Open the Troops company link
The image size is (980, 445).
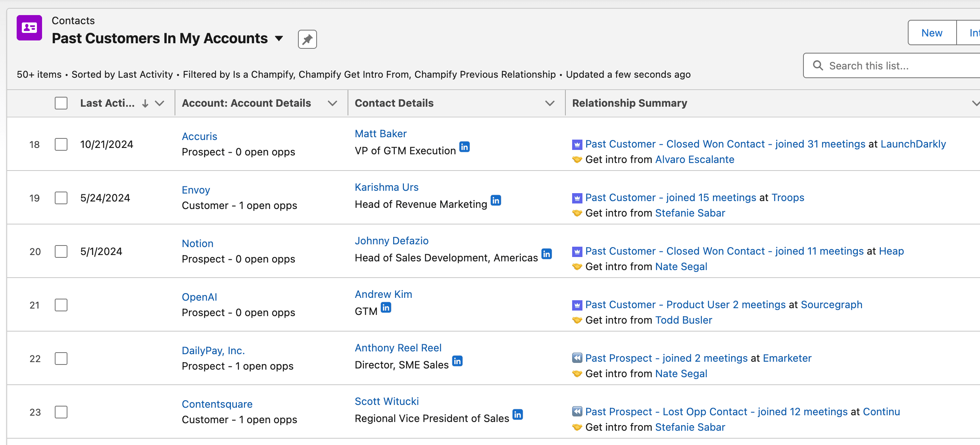pos(788,198)
